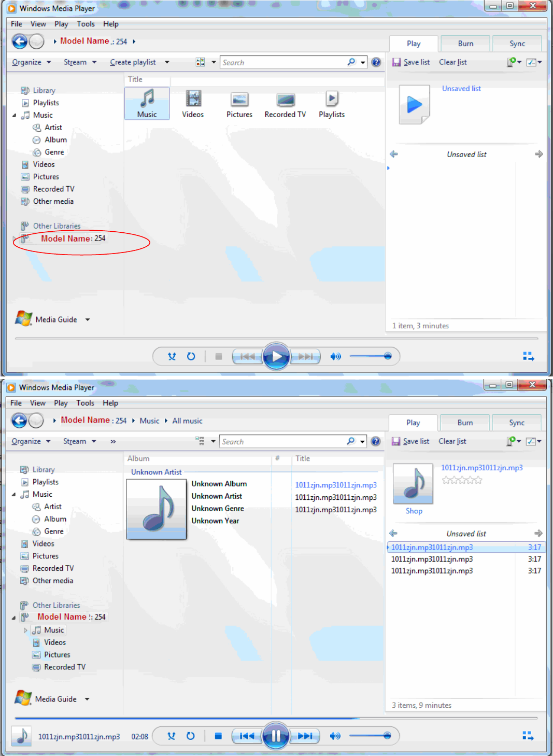Click the Help question mark icon in the top window
The height and width of the screenshot is (756, 553).
[x=376, y=62]
